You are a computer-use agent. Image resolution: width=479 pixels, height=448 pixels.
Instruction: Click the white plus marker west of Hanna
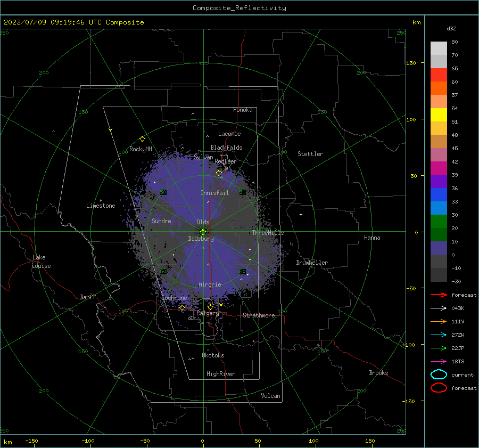(x=301, y=214)
